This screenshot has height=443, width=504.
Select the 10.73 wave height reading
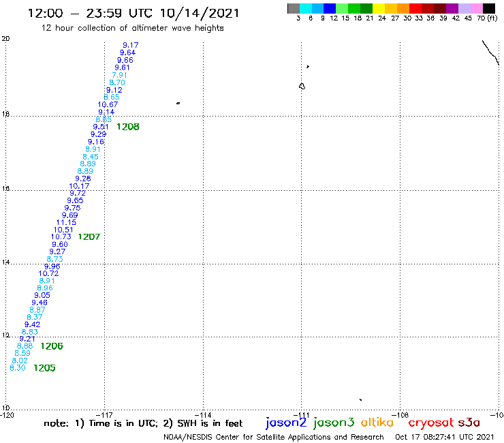pos(61,236)
